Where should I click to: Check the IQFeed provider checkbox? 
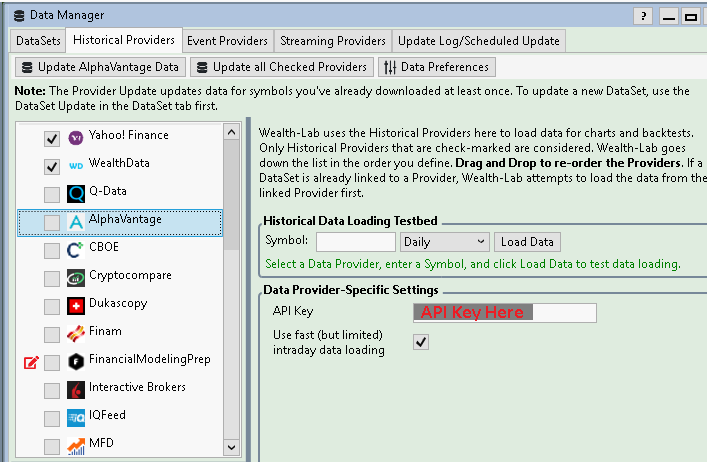52,418
